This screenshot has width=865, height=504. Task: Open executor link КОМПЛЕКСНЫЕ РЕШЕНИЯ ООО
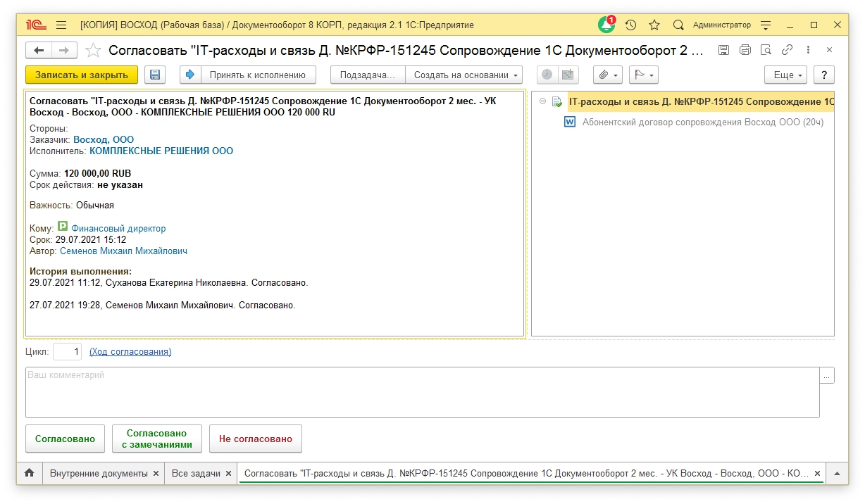pos(161,151)
